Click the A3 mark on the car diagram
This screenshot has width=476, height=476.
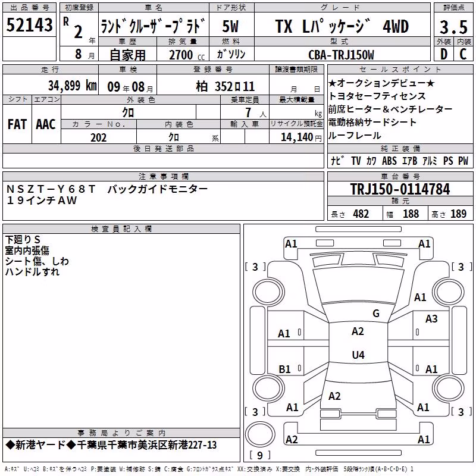point(431,319)
